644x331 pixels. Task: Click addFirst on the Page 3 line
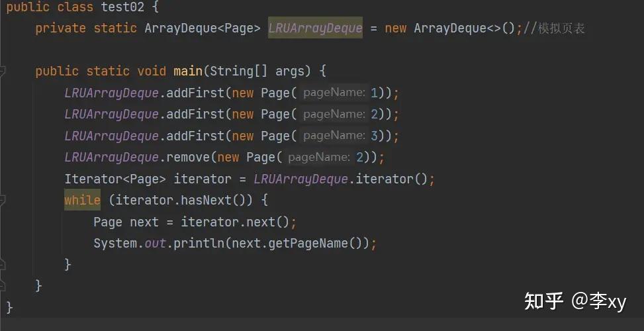[195, 136]
